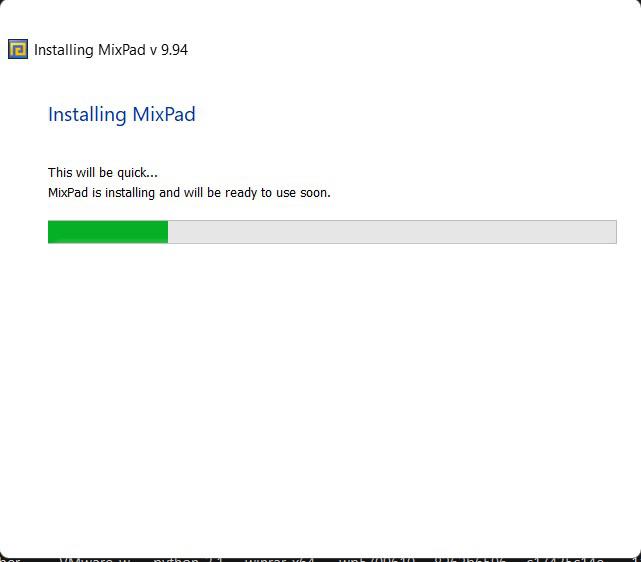
Task: Select the 'winrar-x64' item below the dialog
Action: (279, 559)
